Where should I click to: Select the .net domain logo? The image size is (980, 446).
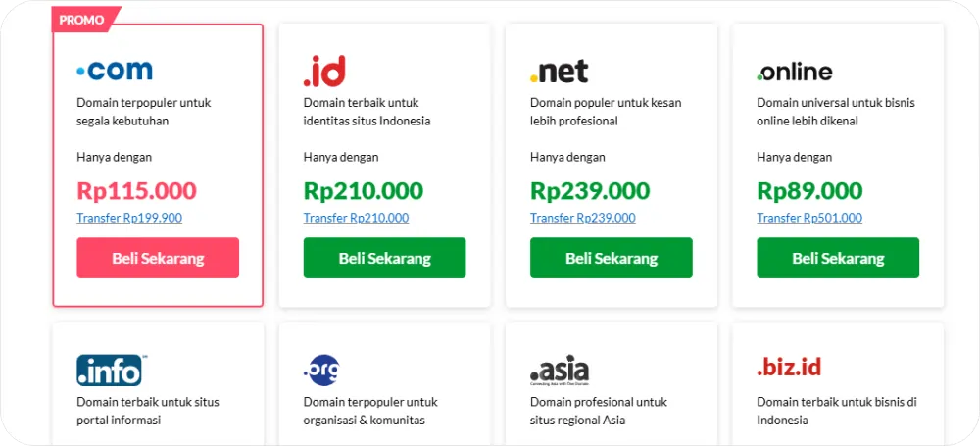[x=559, y=72]
